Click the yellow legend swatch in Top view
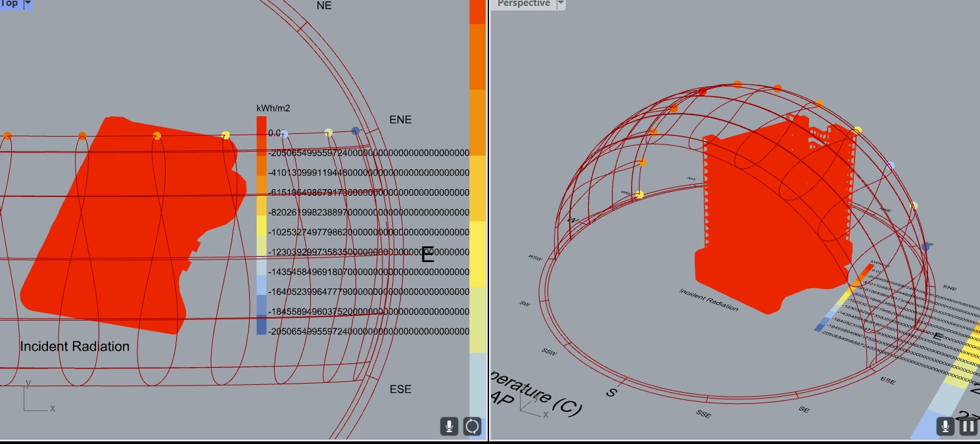 coord(262,226)
